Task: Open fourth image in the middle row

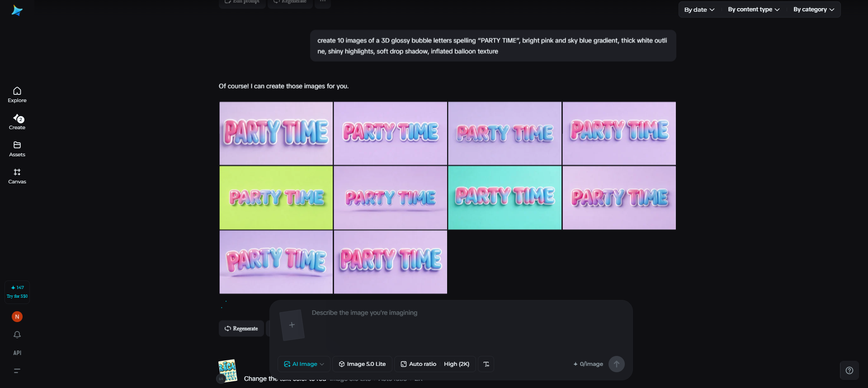Action: click(x=619, y=198)
